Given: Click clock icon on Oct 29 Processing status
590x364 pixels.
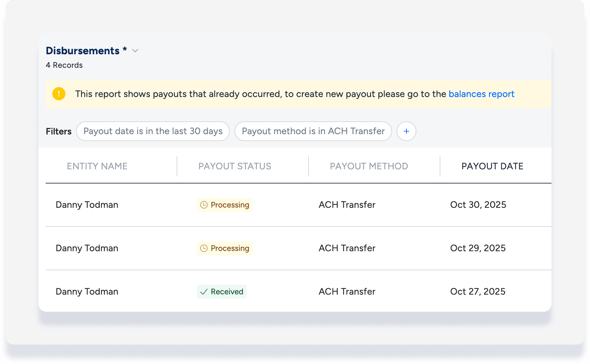Looking at the screenshot, I should [x=204, y=248].
